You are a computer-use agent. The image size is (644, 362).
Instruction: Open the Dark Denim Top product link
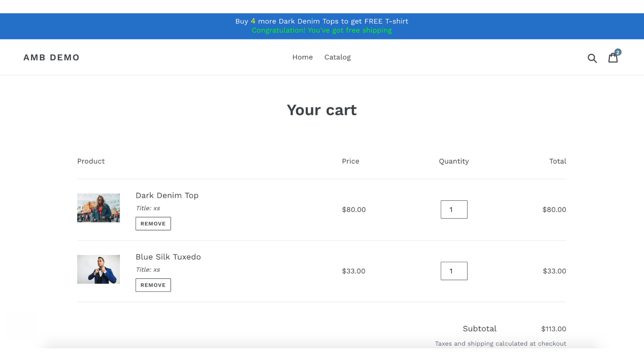[x=167, y=195]
